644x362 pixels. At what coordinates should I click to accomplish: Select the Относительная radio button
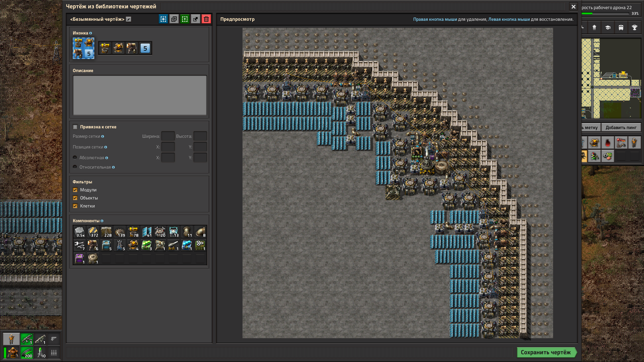[x=75, y=167]
